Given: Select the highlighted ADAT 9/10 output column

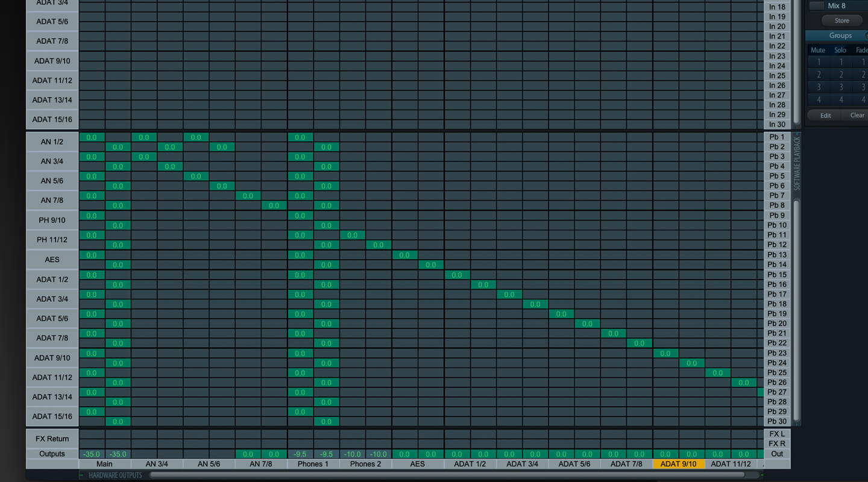Looking at the screenshot, I should click(679, 464).
